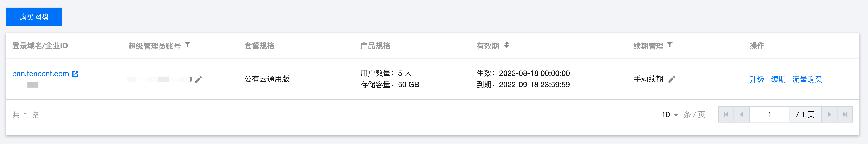
Task: Sort by 有效期 arrows icon
Action: pos(506,45)
